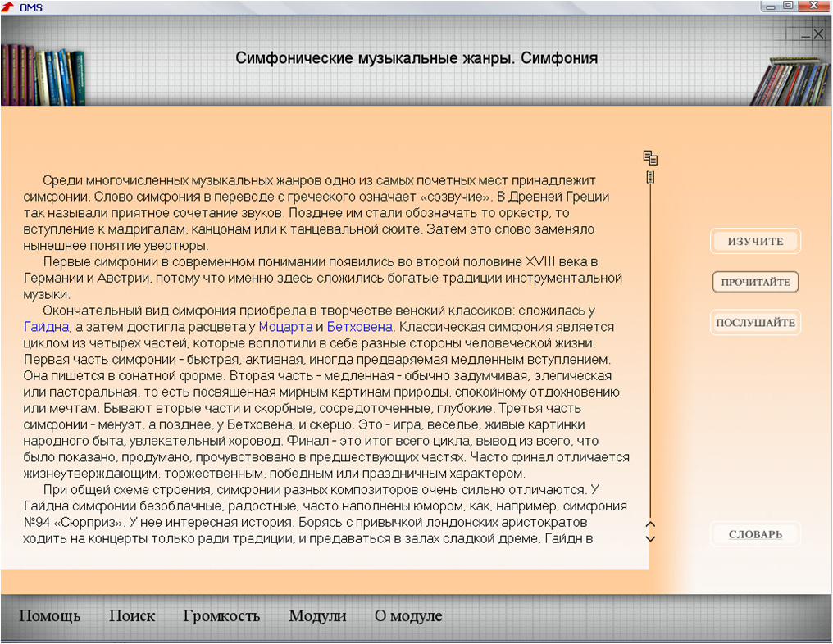Open the Поиск menu item
This screenshot has width=833, height=644.
pyautogui.click(x=132, y=616)
